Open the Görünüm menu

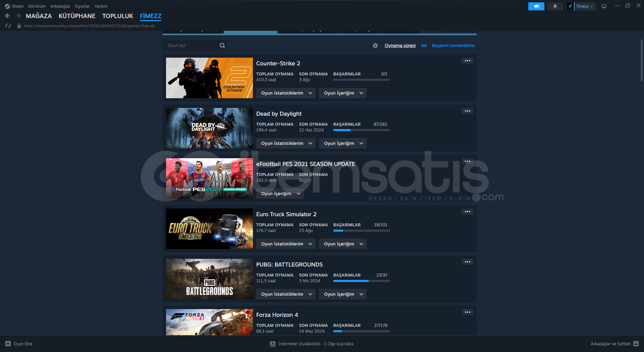tap(37, 6)
